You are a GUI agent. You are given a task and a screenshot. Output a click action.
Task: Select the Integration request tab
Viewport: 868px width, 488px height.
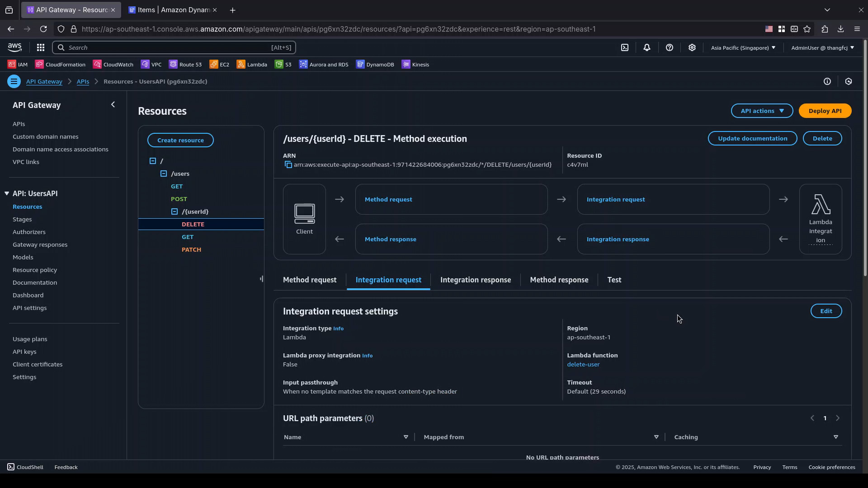click(x=388, y=280)
